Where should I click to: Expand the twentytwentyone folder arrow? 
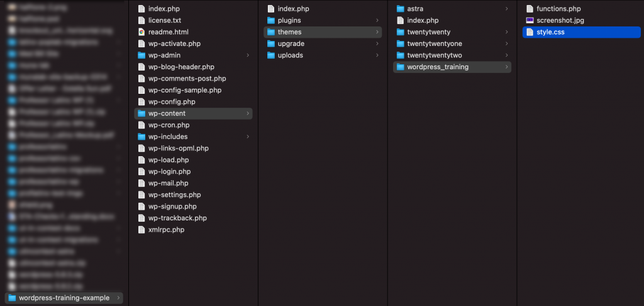(506, 43)
